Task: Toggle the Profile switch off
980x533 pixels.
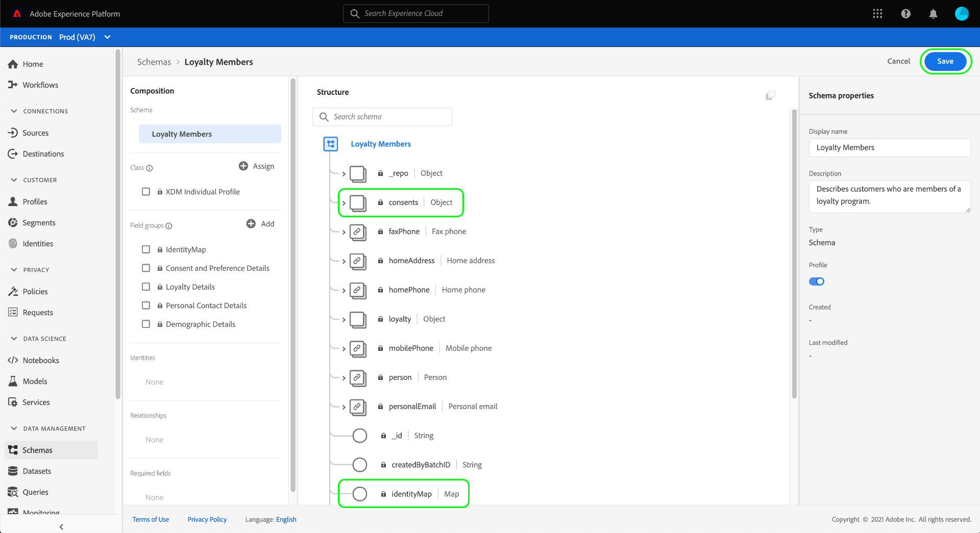Action: 817,282
